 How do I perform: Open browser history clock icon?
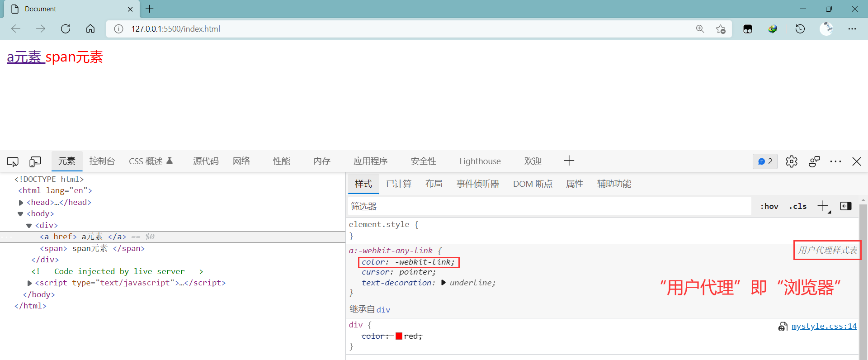(x=800, y=29)
